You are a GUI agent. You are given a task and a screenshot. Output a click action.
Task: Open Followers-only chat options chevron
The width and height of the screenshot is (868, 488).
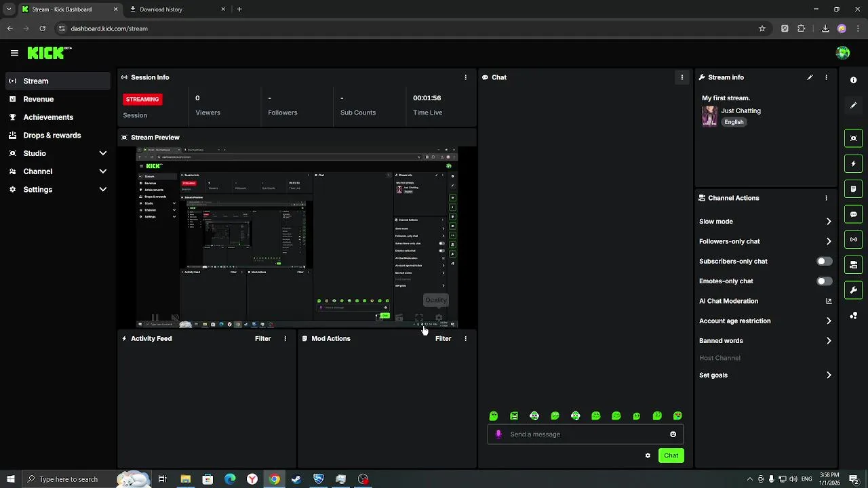tap(829, 241)
